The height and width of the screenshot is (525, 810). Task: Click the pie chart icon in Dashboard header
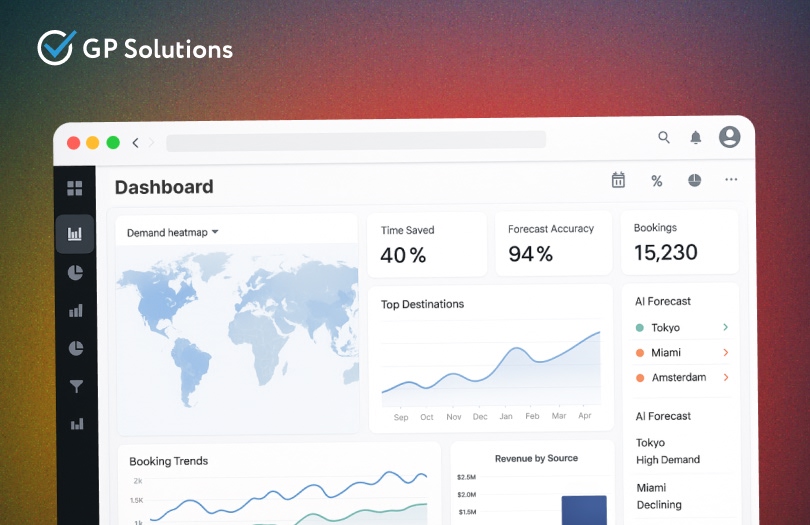point(695,180)
